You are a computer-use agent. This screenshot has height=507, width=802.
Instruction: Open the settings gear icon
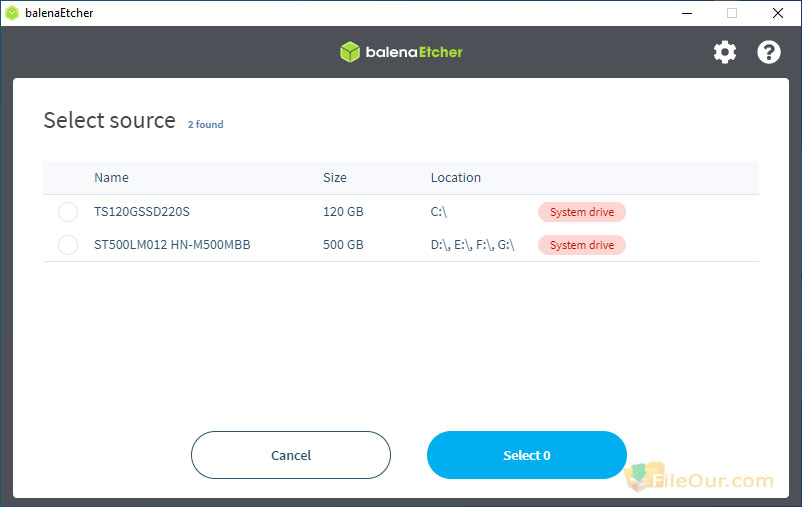point(725,52)
